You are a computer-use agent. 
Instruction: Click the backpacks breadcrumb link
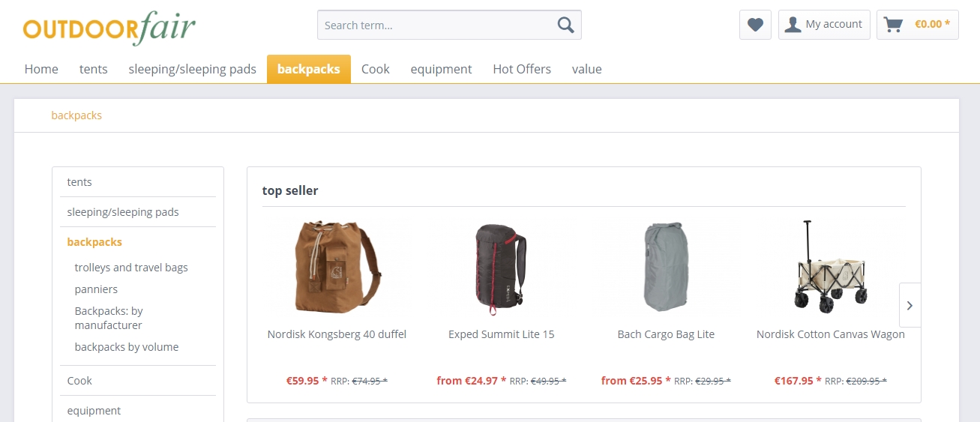tap(76, 115)
